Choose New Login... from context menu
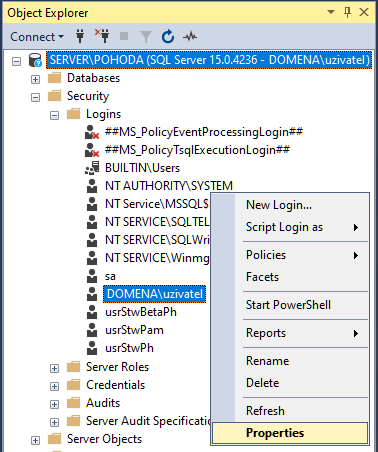 [x=290, y=205]
